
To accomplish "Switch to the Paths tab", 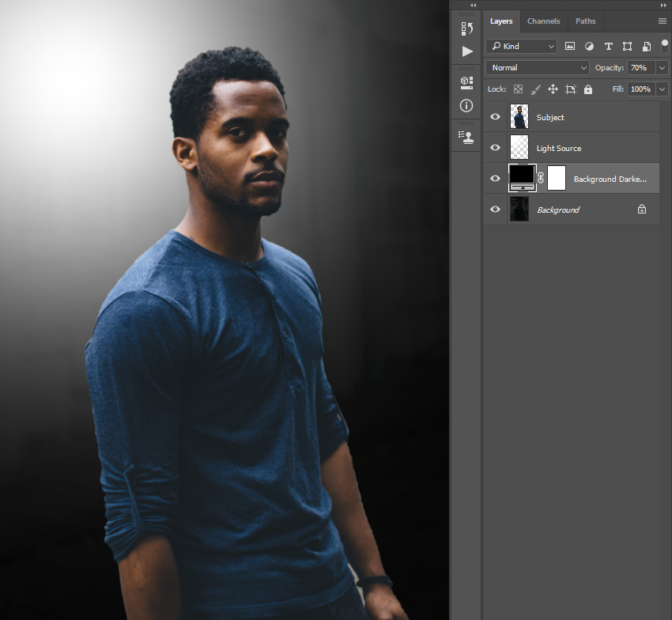I will point(585,21).
